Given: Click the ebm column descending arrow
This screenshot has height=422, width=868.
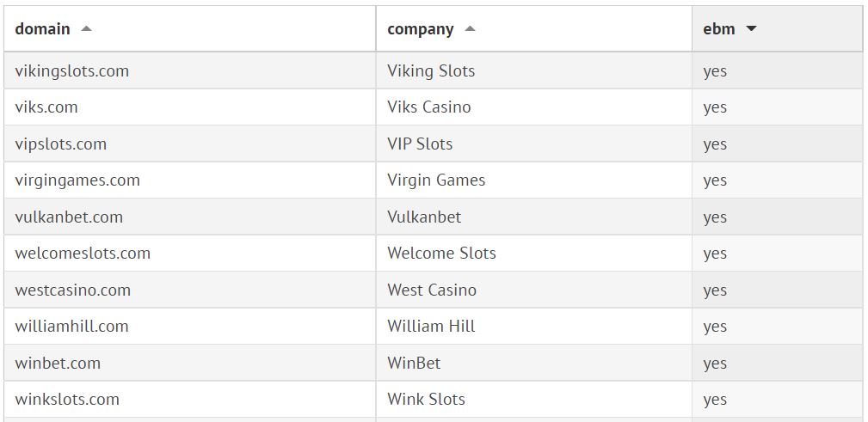Looking at the screenshot, I should (751, 28).
